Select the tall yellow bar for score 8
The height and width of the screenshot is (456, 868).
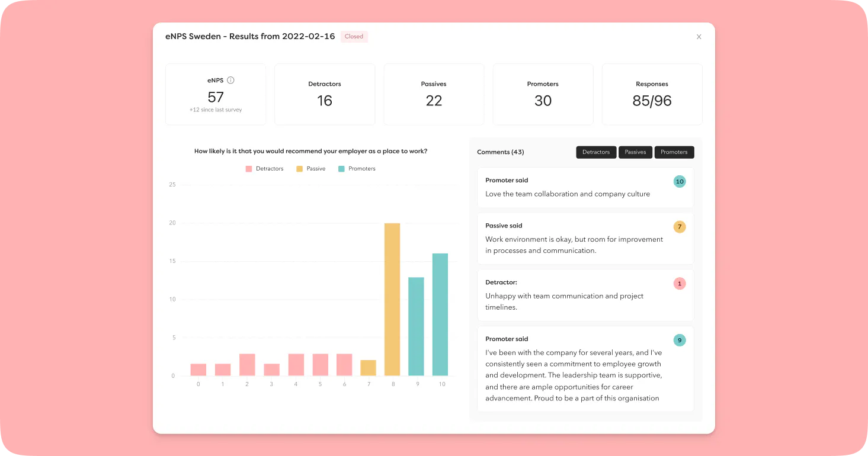(392, 300)
